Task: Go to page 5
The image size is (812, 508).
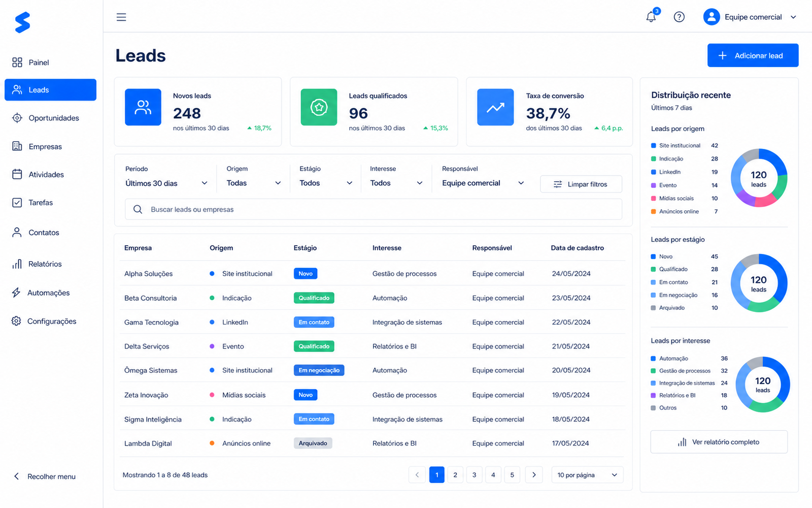Action: (512, 475)
